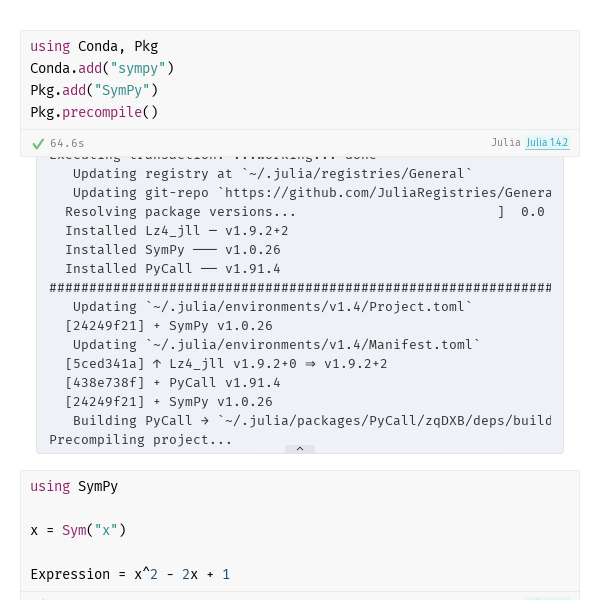Click the 64.6s execution time
Viewport: 600px width, 600px height.
pos(67,143)
